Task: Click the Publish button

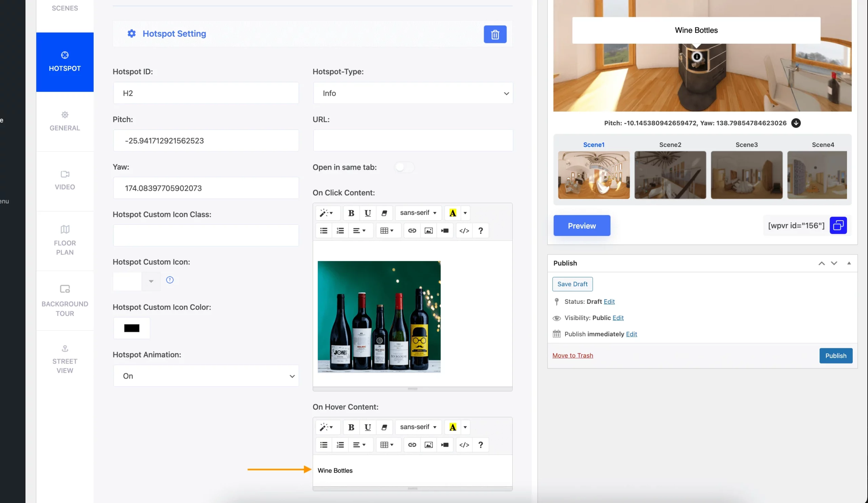Action: pyautogui.click(x=836, y=355)
